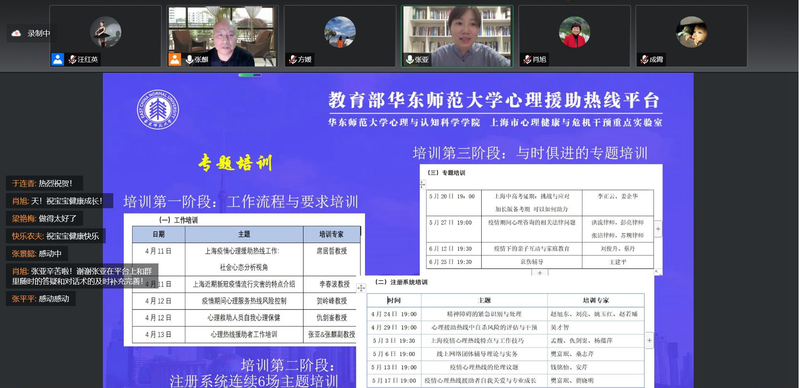Screen dimensions: 799x388
Task: Click the orange co-host badge icon on 张麒's tile
Action: coord(175,60)
